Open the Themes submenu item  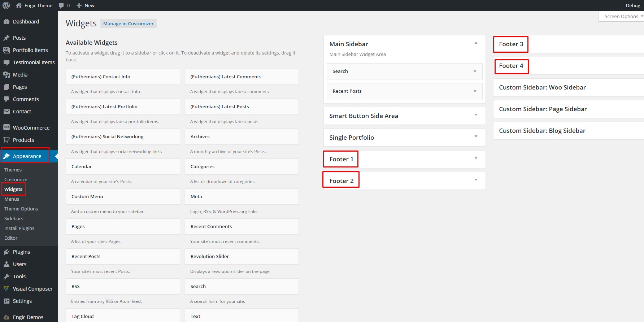pos(13,170)
